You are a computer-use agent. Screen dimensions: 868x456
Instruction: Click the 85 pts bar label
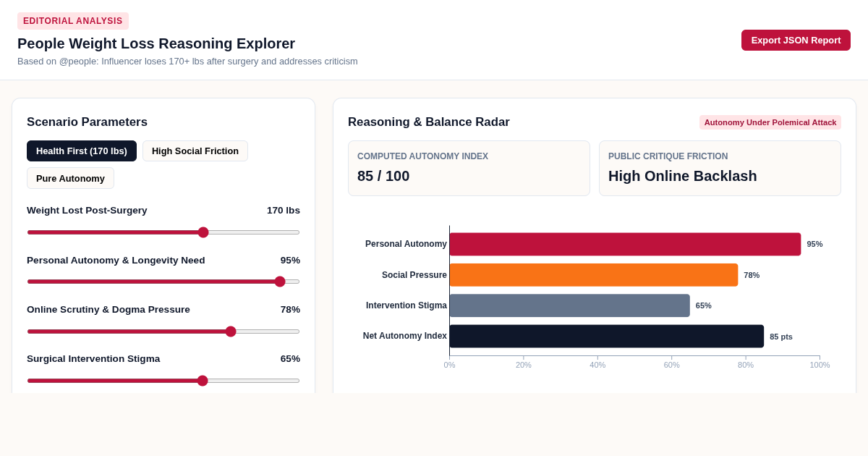(781, 337)
